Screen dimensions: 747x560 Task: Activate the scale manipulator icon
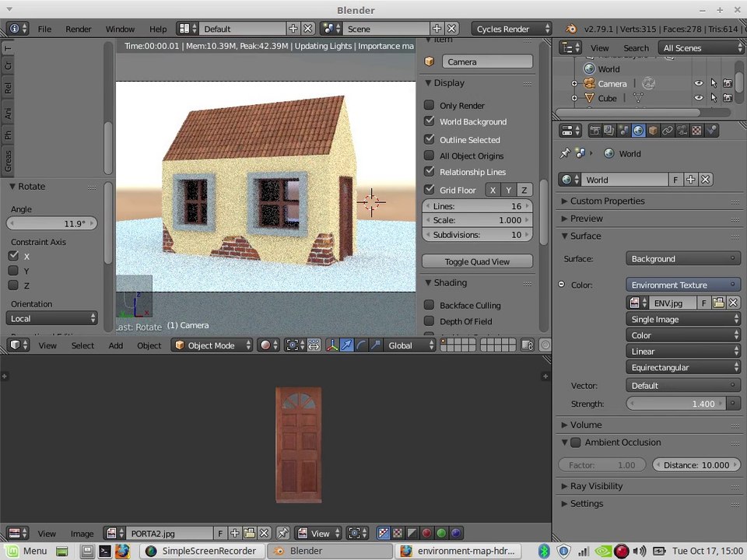pyautogui.click(x=376, y=345)
